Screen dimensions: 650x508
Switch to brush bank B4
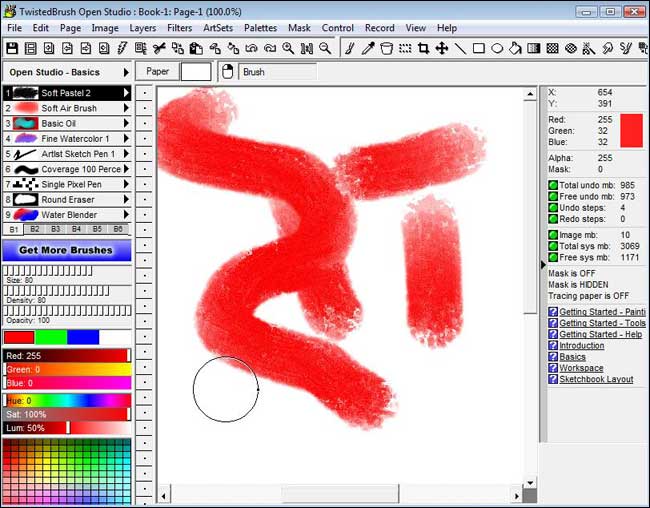click(76, 229)
